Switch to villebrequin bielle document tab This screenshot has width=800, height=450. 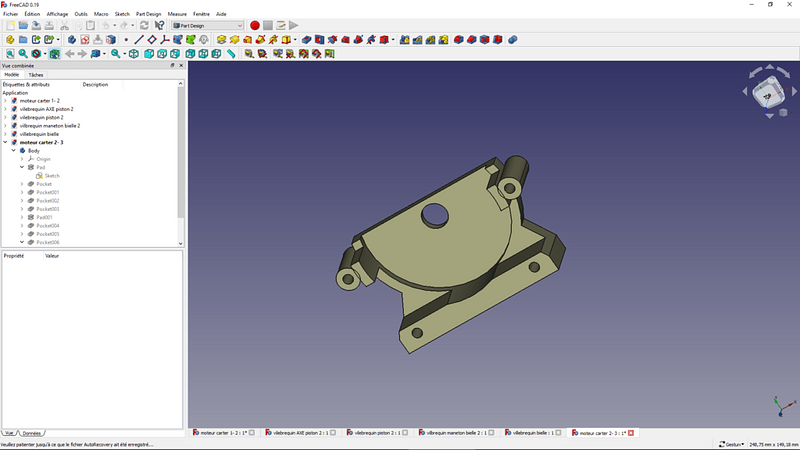[x=533, y=433]
